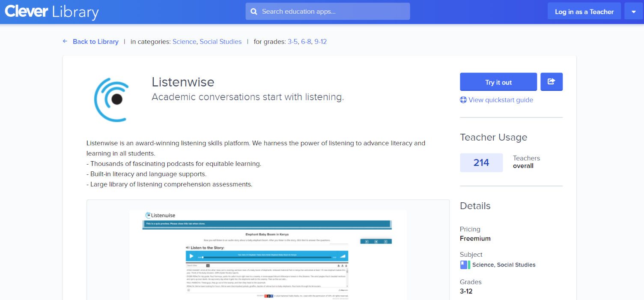The width and height of the screenshot is (644, 300).
Task: Select the Listenwise app title text
Action: (183, 82)
